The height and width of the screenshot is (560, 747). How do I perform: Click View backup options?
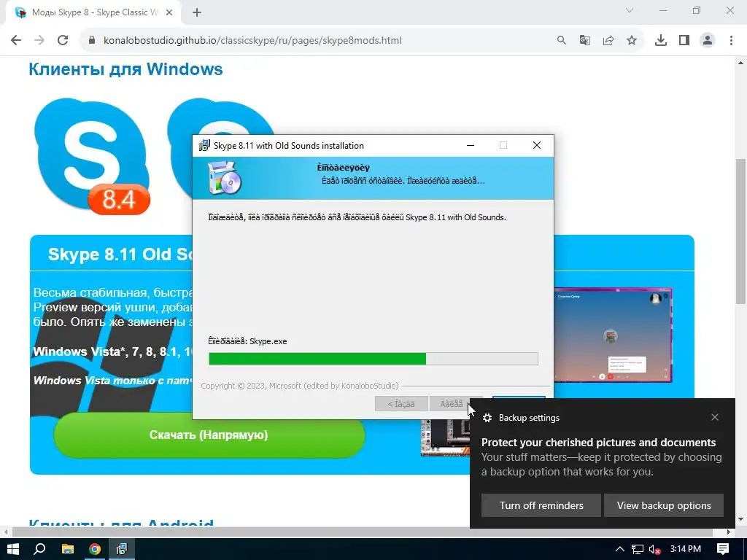(664, 505)
